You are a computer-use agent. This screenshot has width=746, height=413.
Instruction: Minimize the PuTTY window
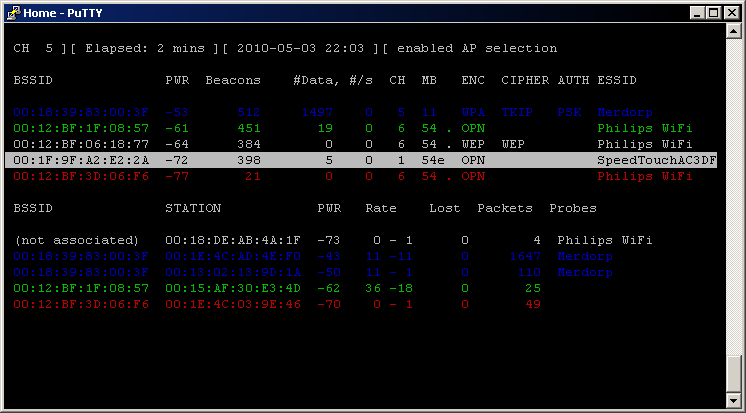coord(696,13)
